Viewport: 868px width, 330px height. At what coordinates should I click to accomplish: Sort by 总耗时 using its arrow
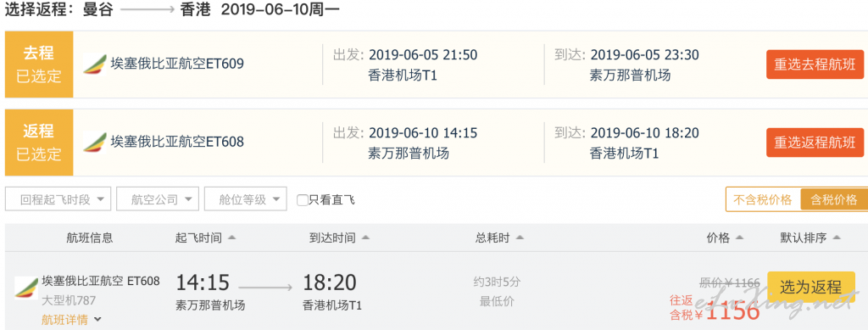coord(520,238)
